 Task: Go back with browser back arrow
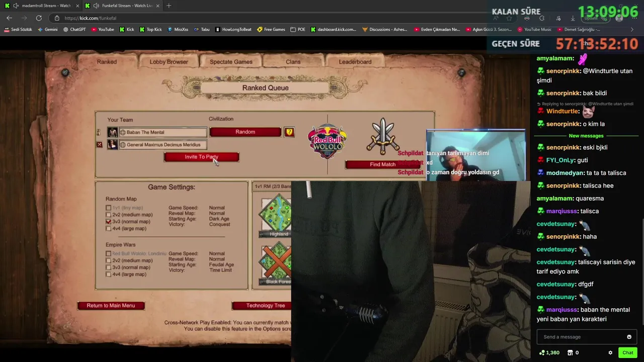9,18
